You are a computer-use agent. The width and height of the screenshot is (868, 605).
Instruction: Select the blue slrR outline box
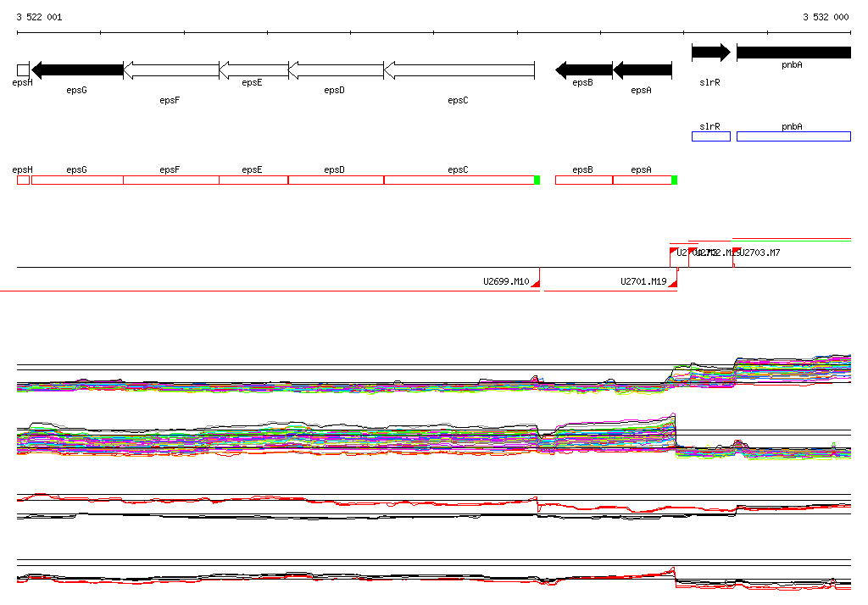click(x=711, y=136)
